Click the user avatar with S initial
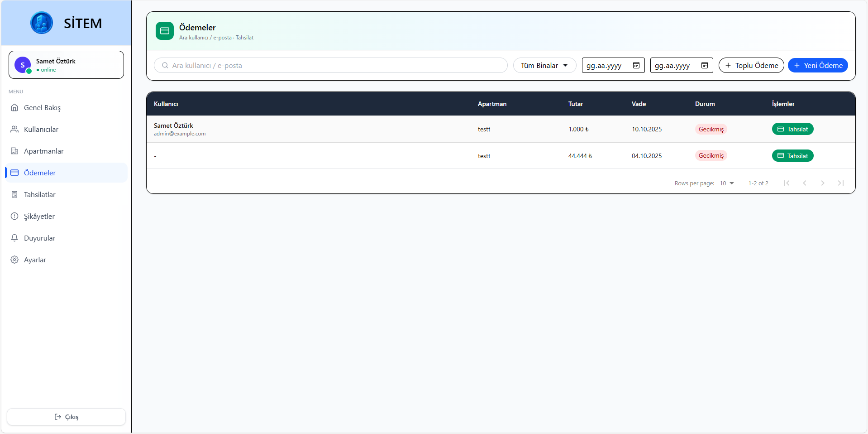This screenshot has height=434, width=868. click(x=23, y=65)
